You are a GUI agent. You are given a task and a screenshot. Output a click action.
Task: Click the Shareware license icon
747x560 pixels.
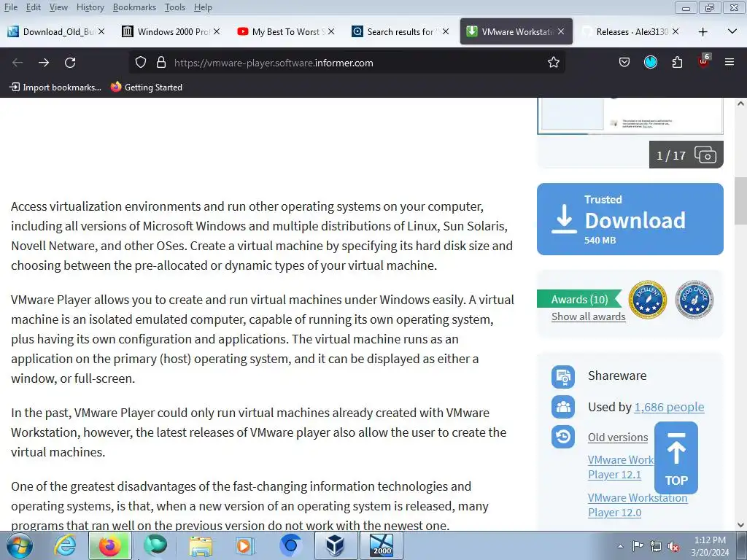tap(563, 377)
